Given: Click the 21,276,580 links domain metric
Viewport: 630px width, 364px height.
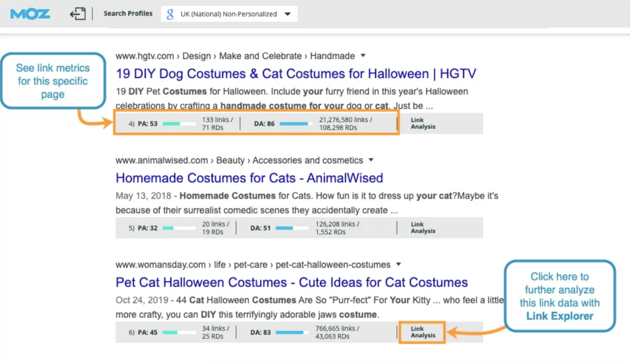Looking at the screenshot, I should [345, 120].
